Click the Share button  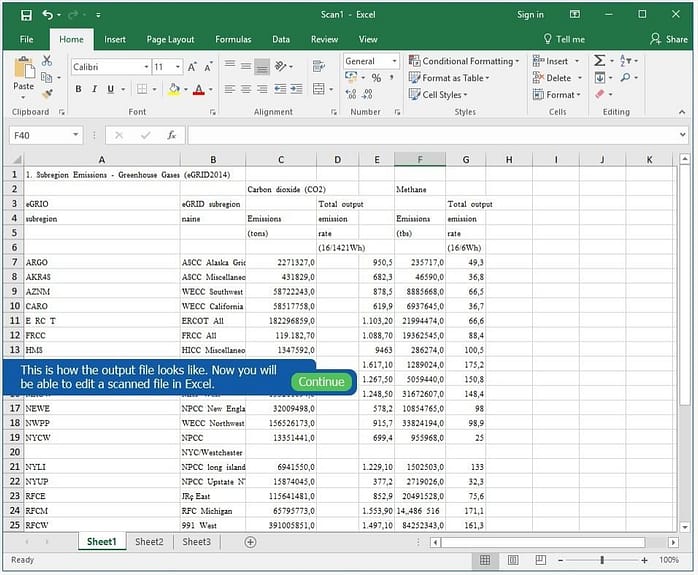[x=669, y=40]
